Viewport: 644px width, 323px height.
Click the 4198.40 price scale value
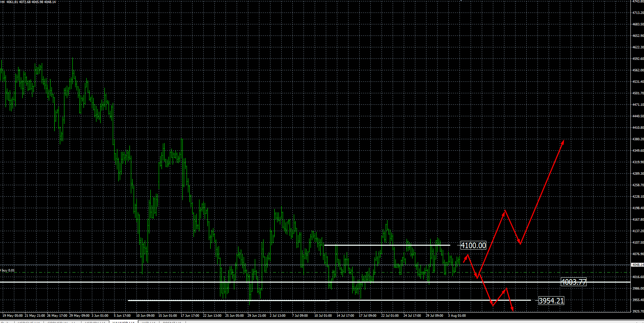tap(638, 208)
